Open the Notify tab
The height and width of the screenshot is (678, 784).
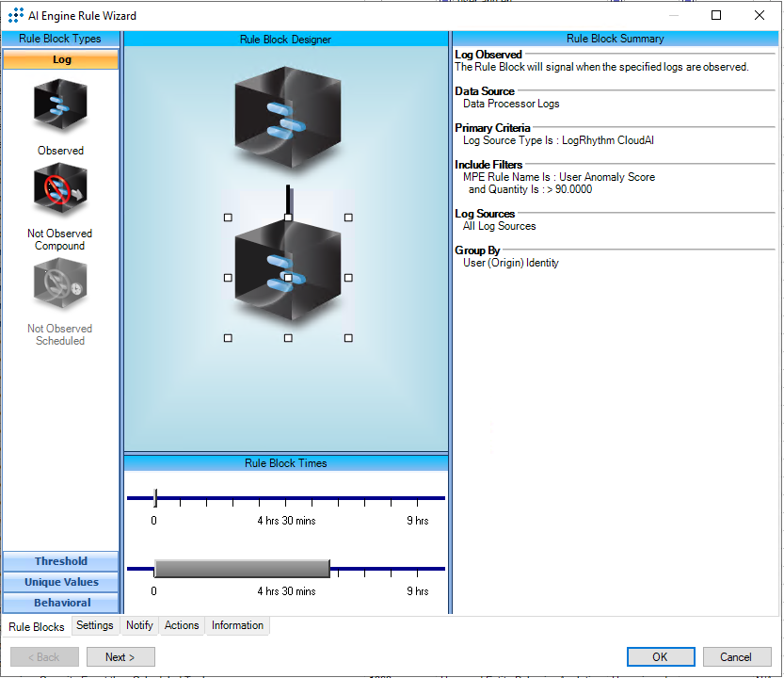click(x=139, y=625)
